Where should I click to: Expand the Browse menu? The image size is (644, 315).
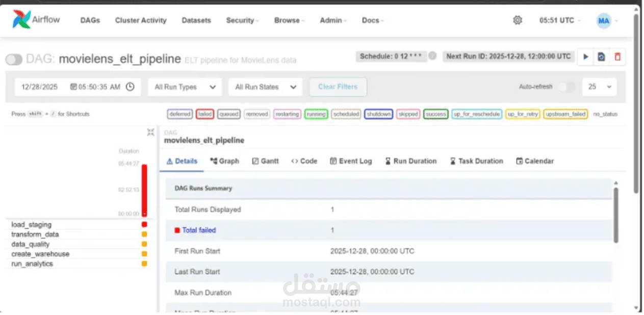[x=289, y=20]
